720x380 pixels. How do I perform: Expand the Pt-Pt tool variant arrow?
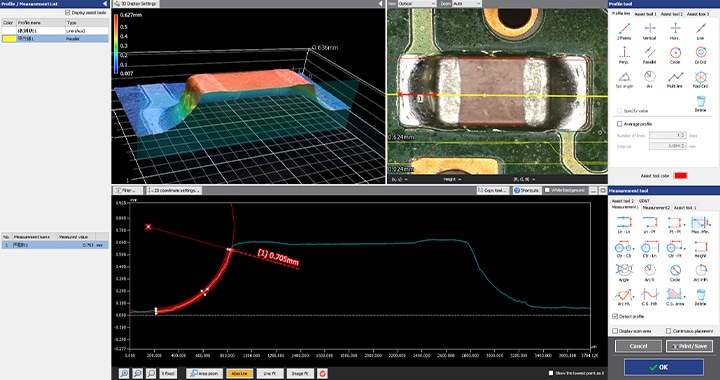coord(685,225)
